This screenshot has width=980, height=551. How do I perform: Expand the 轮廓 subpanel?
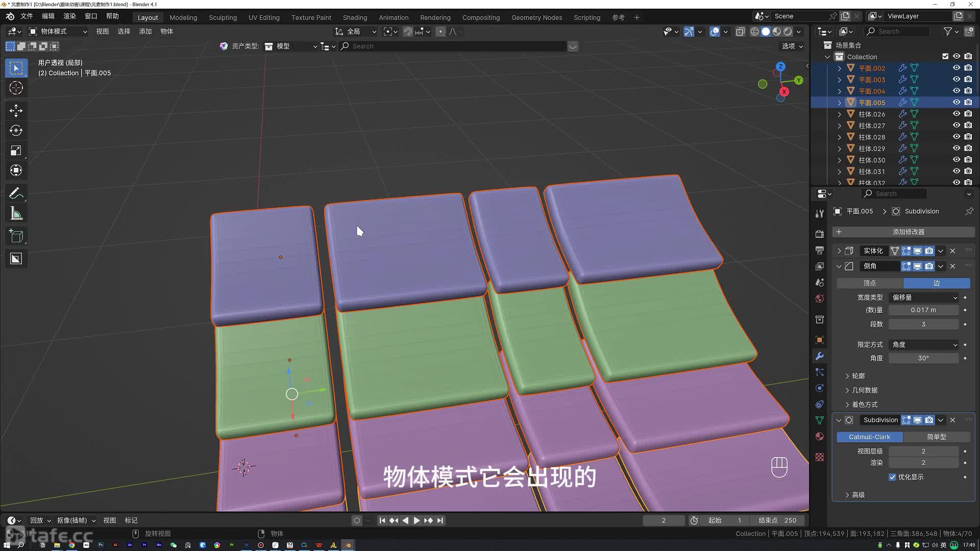pyautogui.click(x=855, y=376)
